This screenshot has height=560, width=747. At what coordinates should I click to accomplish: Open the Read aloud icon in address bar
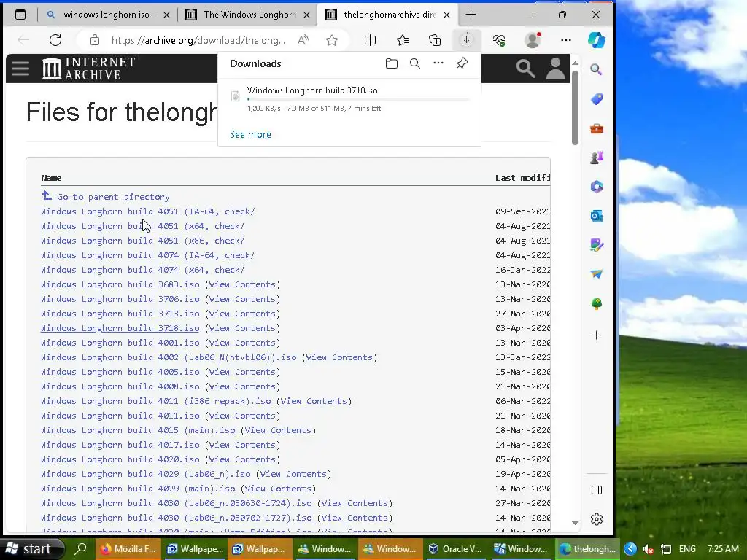tap(303, 40)
